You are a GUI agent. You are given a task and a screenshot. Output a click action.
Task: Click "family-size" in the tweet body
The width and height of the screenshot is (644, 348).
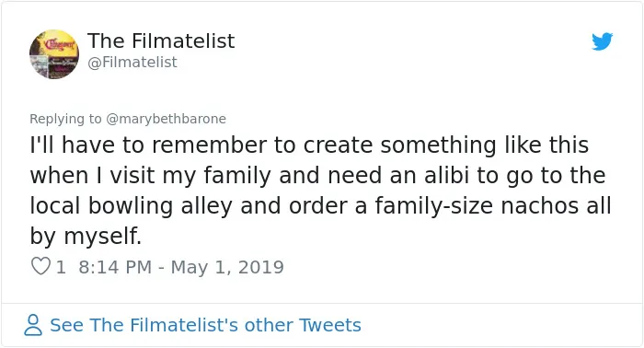point(433,206)
